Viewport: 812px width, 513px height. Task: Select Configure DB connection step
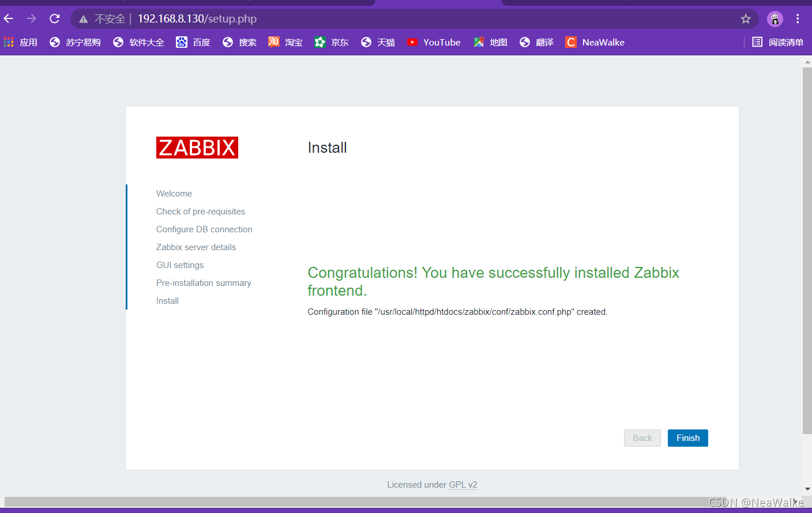204,229
